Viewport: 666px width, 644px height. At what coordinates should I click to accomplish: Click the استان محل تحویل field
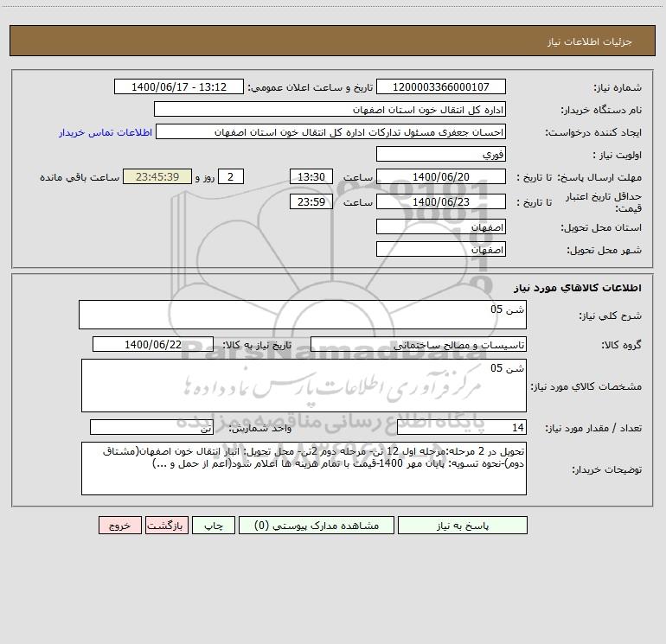441,226
